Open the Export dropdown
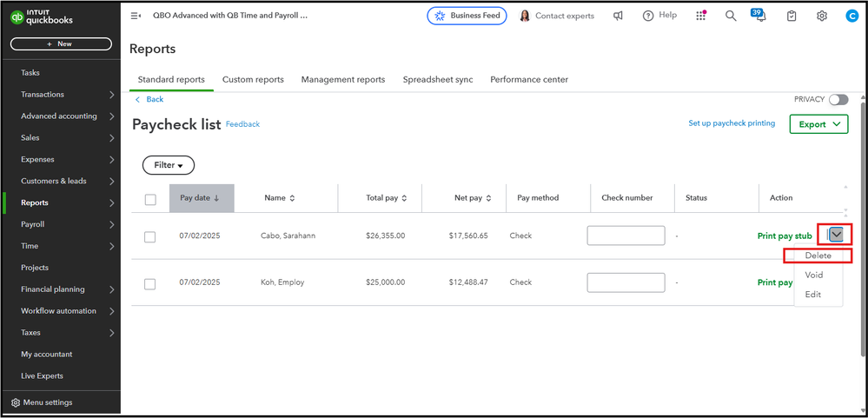 click(818, 124)
